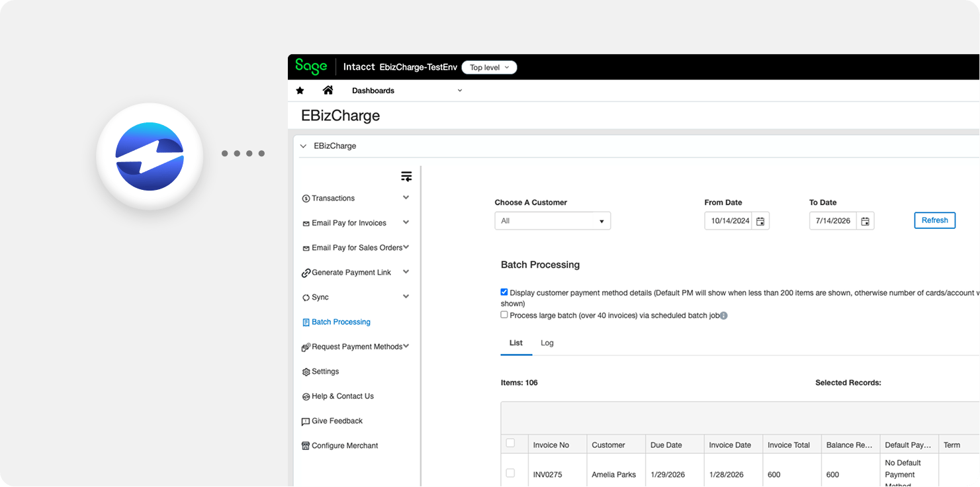Select all invoices with header checkbox
The height and width of the screenshot is (487, 980).
click(510, 443)
